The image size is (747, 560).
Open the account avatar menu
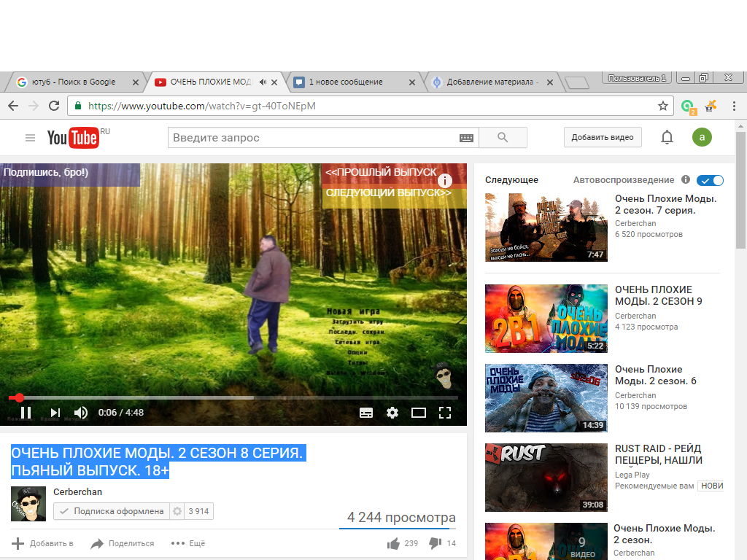point(702,137)
